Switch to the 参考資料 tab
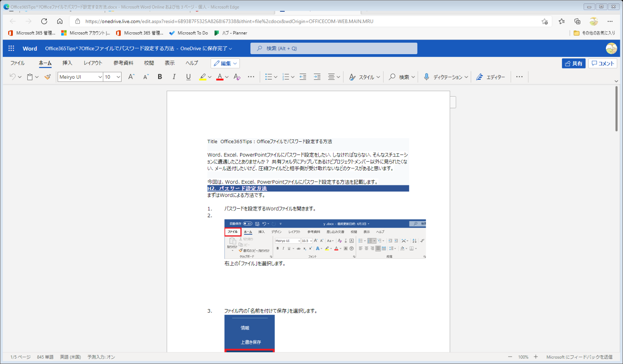623x364 pixels. 123,63
